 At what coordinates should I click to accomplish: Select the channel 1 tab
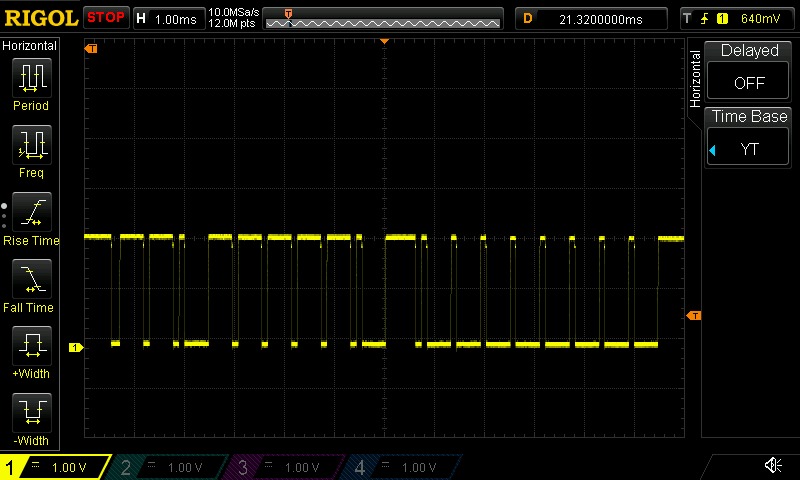[x=55, y=467]
